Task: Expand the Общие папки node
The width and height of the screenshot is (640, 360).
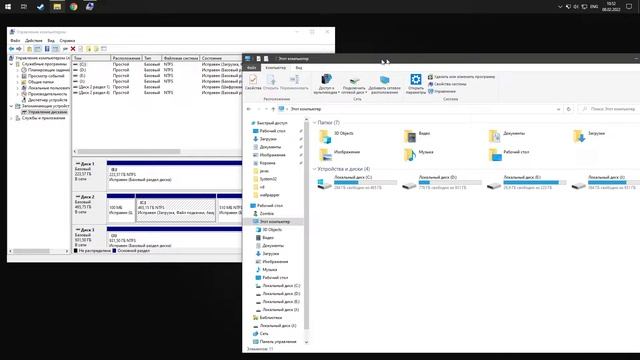Action: [18, 82]
